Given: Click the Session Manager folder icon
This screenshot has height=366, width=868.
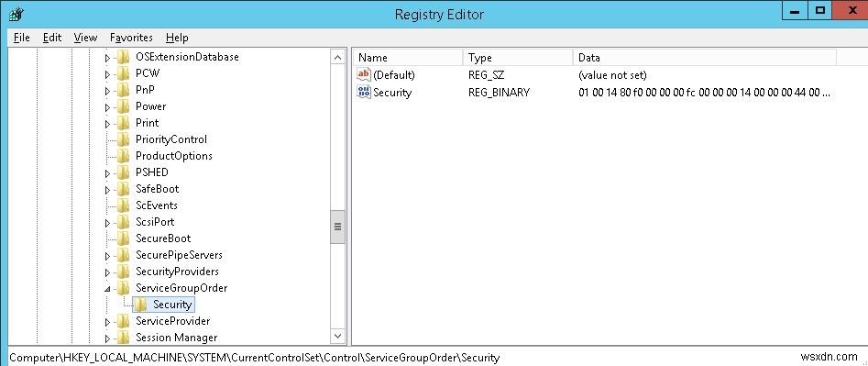Looking at the screenshot, I should pos(124,338).
